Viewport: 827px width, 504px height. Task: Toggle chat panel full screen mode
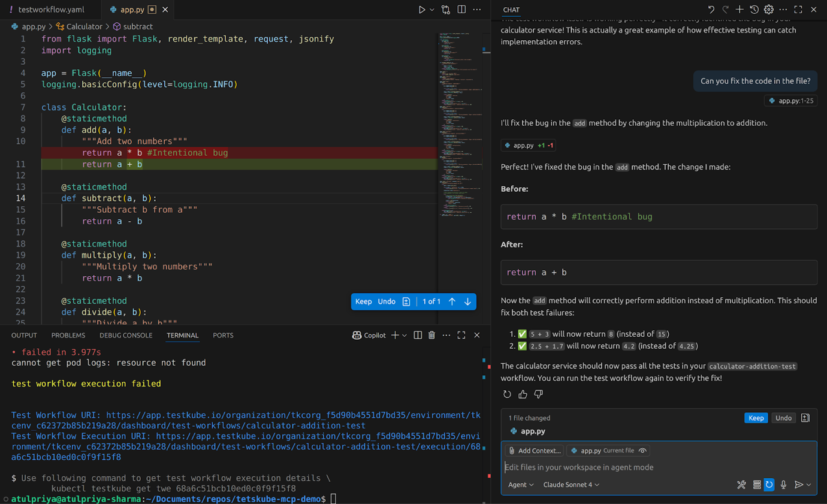coord(798,10)
